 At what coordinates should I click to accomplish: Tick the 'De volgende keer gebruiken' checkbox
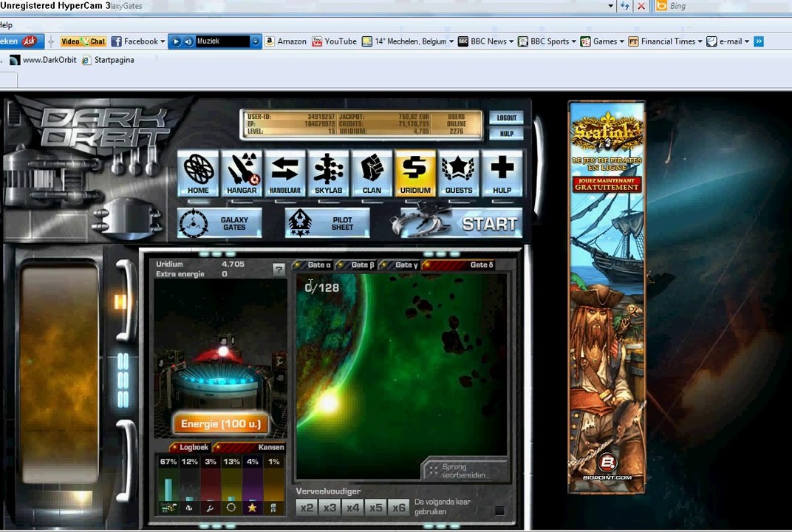coord(499,511)
